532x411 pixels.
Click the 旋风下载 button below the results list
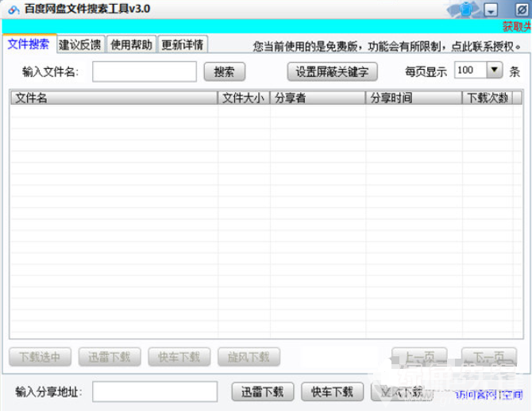(x=249, y=357)
